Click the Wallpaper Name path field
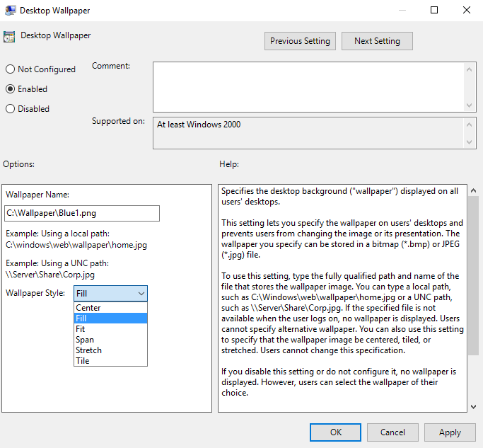483x448 pixels. click(x=82, y=213)
